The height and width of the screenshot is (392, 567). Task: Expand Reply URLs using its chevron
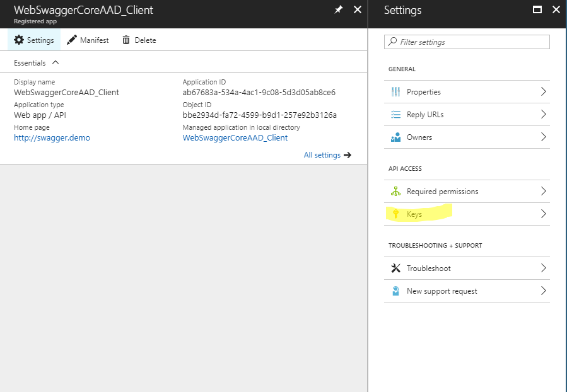coord(543,114)
